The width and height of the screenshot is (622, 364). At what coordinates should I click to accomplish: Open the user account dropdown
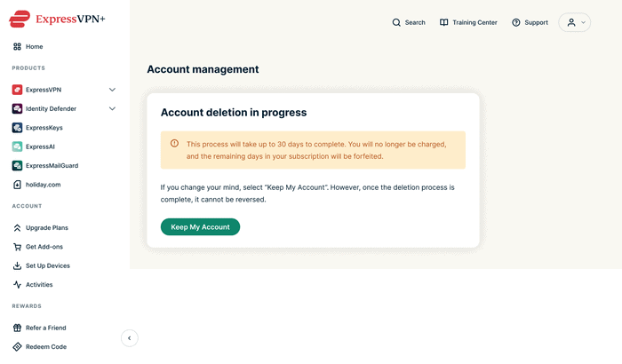[x=574, y=22]
